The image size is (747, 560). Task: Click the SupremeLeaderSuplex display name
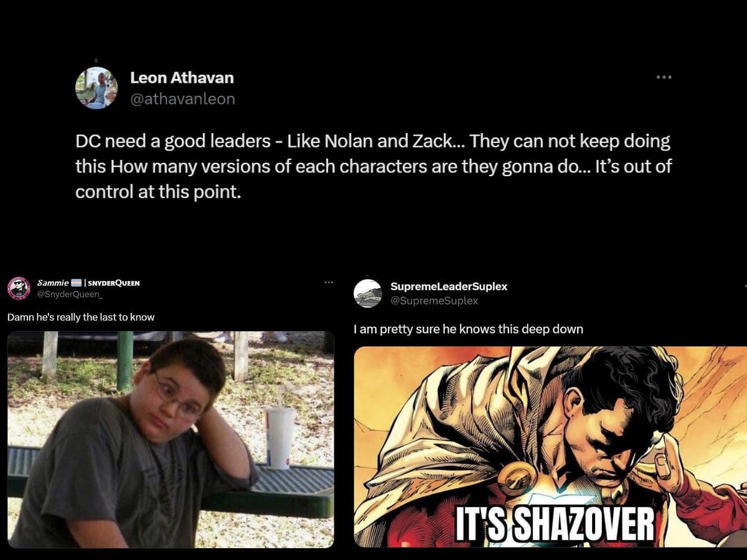[449, 286]
